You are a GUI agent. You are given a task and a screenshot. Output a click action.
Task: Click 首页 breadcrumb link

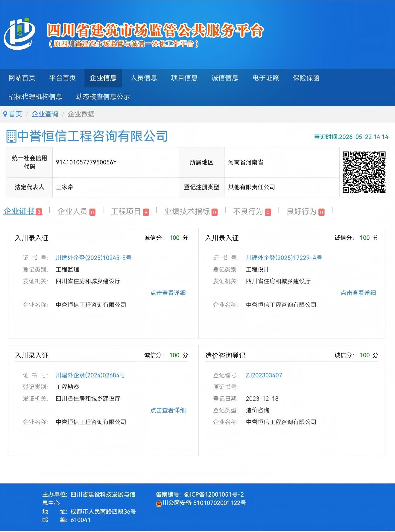pos(16,114)
